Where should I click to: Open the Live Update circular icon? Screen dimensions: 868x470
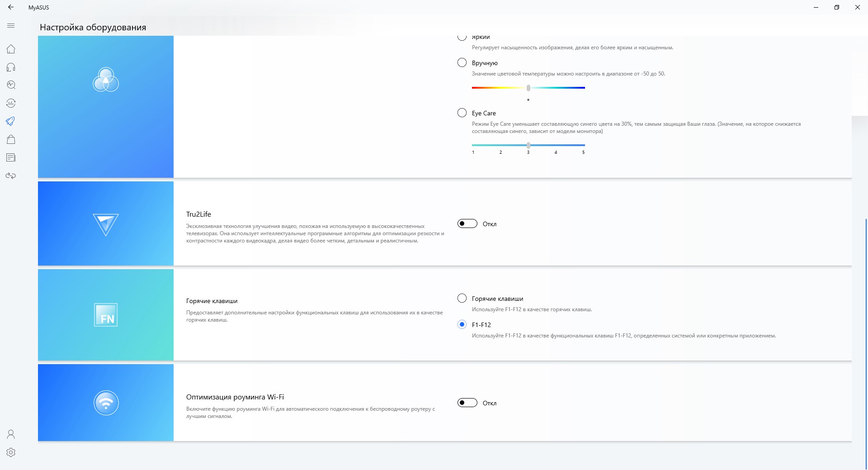click(11, 103)
